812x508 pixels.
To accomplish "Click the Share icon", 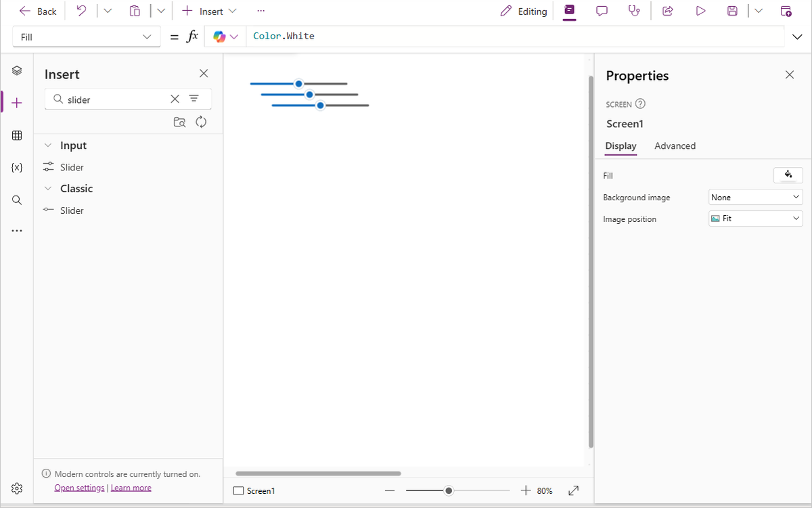I will tap(668, 11).
